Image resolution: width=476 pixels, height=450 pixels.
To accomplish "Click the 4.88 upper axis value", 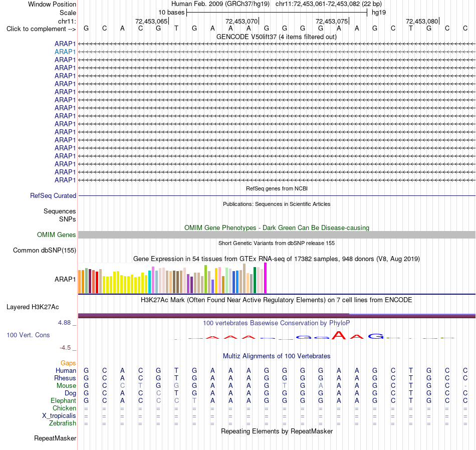I will (64, 323).
